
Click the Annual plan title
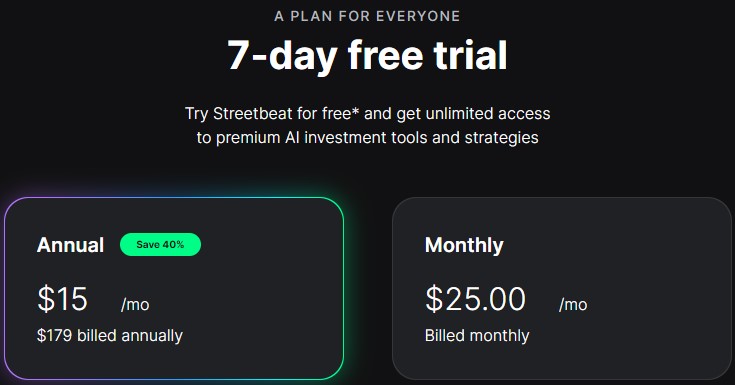70,245
